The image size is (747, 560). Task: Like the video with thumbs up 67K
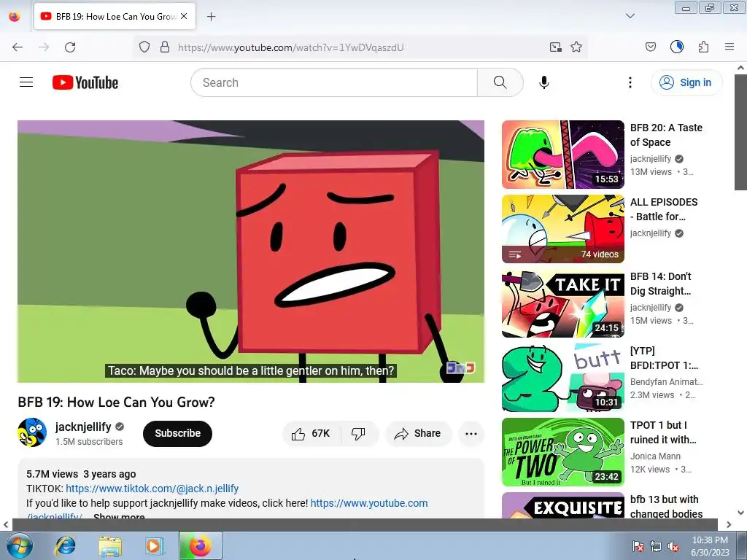click(x=311, y=433)
